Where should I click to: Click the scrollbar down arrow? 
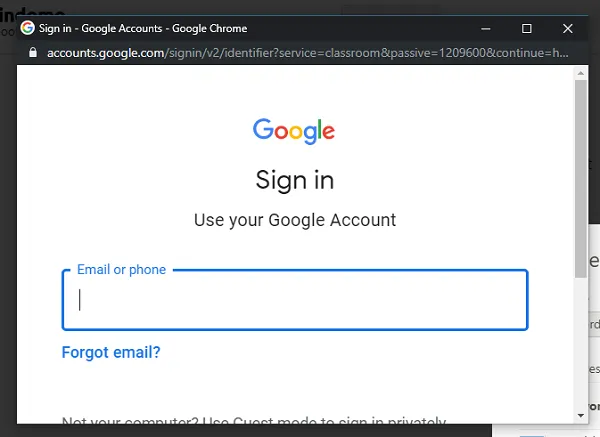coord(581,416)
